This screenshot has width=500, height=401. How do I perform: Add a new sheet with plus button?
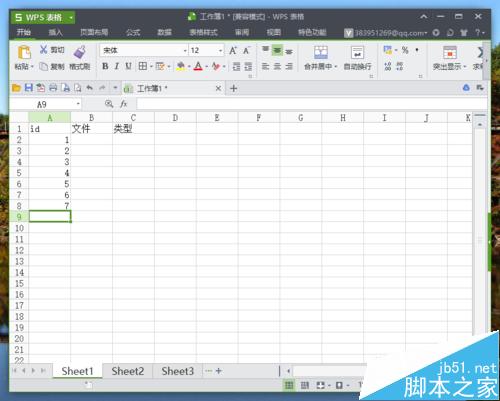(219, 371)
